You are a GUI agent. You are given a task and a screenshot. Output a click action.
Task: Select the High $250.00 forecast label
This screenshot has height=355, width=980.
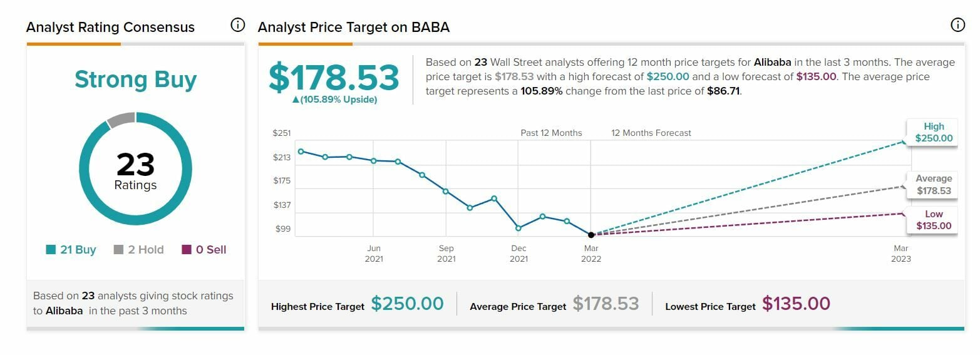(933, 132)
